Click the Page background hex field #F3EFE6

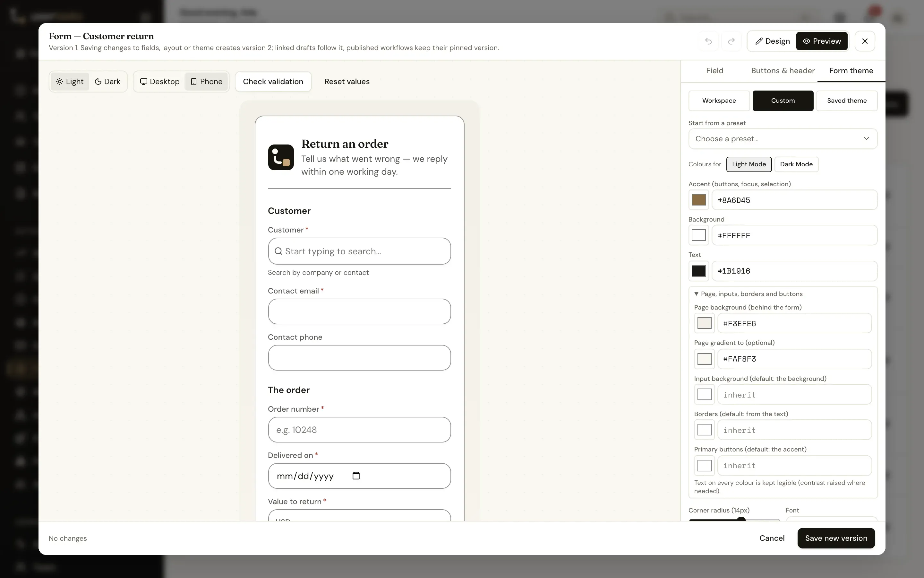coord(795,323)
